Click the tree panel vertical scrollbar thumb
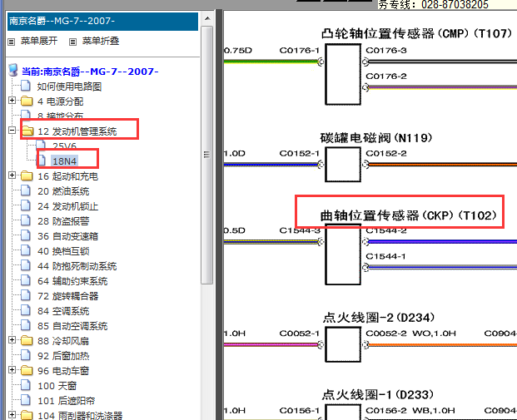Screen dimensions: 517x420 (x=207, y=155)
